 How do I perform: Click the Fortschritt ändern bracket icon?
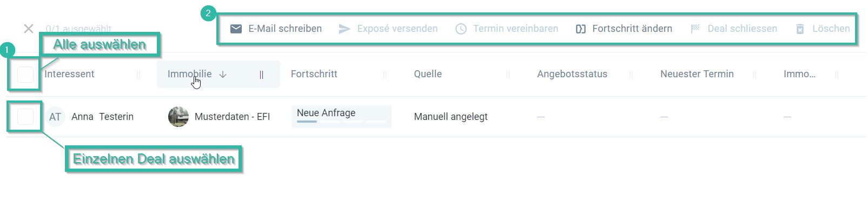coord(581,29)
